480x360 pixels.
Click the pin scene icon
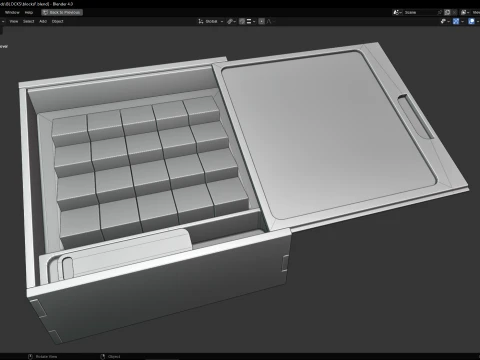pyautogui.click(x=440, y=12)
